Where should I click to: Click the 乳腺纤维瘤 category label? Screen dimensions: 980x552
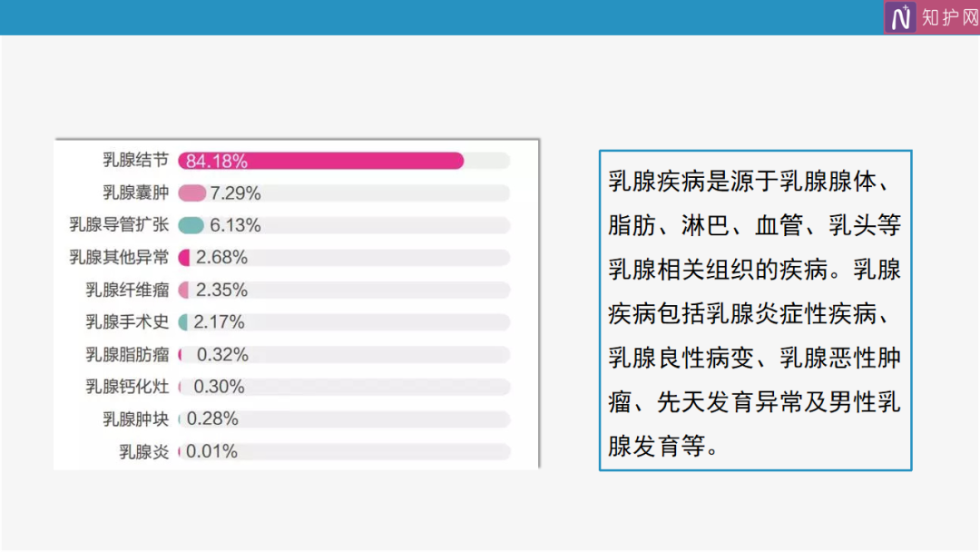pyautogui.click(x=128, y=291)
